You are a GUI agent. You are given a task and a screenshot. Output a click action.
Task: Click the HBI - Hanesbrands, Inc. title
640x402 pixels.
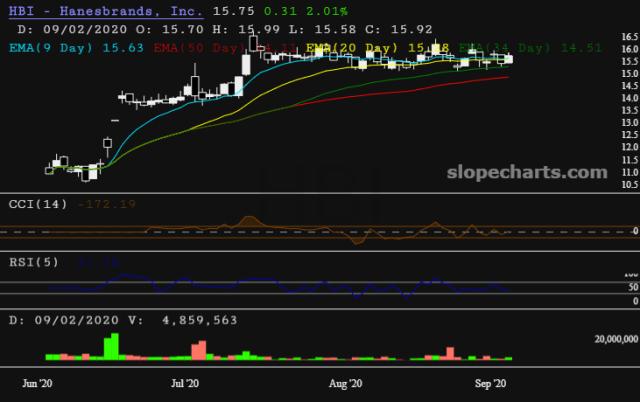tap(102, 11)
